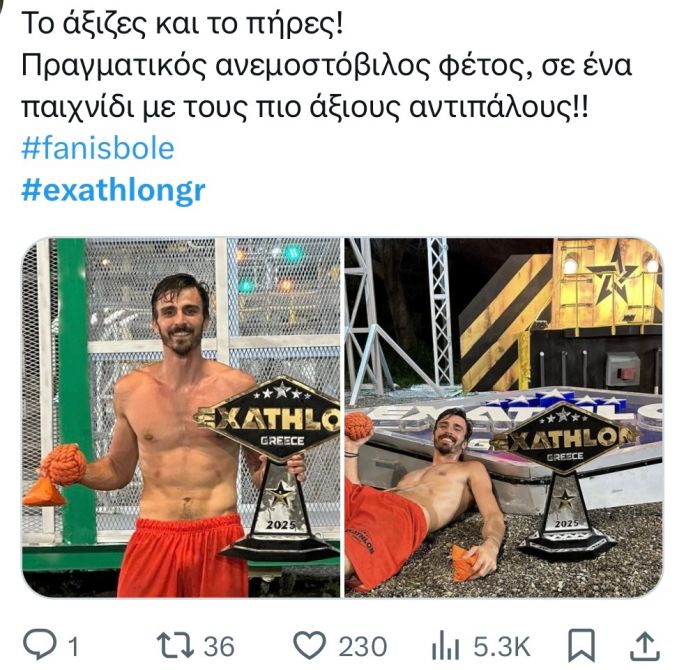700x670 pixels.
Task: Click the 5.3K view count
Action: pos(501,646)
